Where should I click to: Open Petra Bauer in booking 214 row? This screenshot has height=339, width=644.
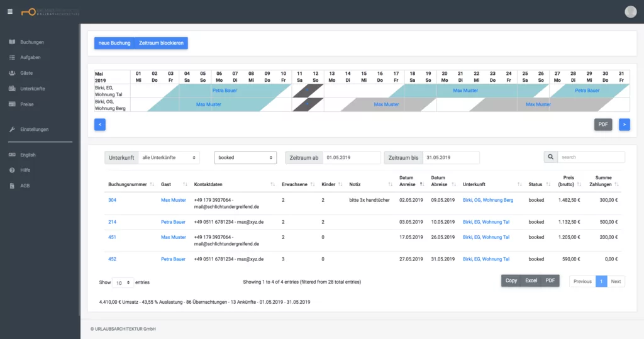pyautogui.click(x=173, y=222)
